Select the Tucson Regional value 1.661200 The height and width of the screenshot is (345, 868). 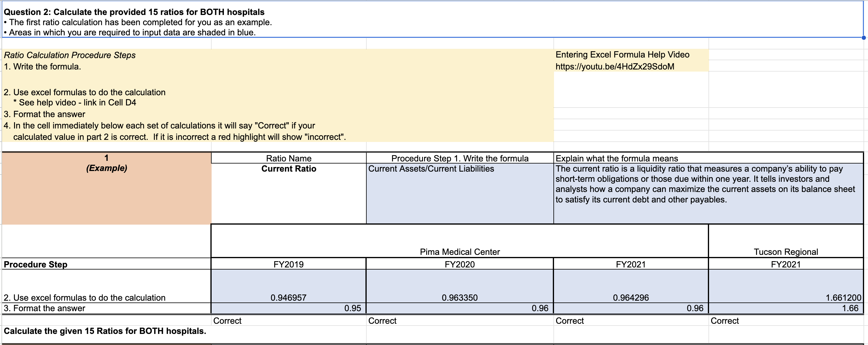tap(843, 297)
